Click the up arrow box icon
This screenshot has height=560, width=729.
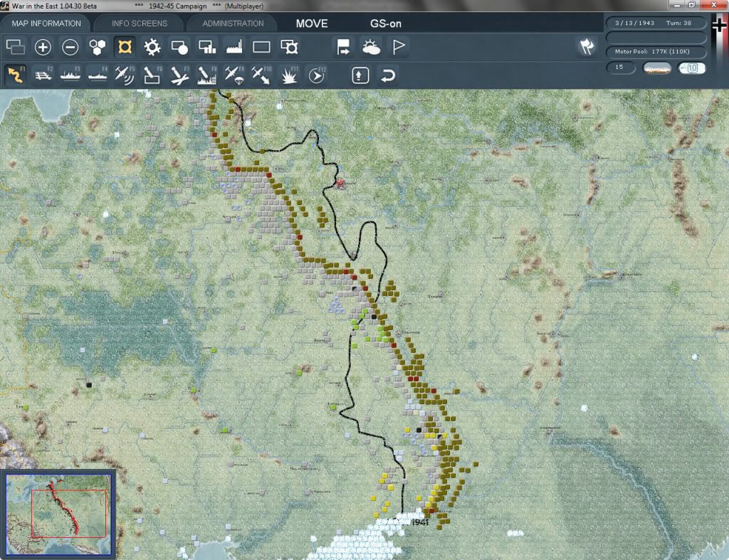coord(360,75)
